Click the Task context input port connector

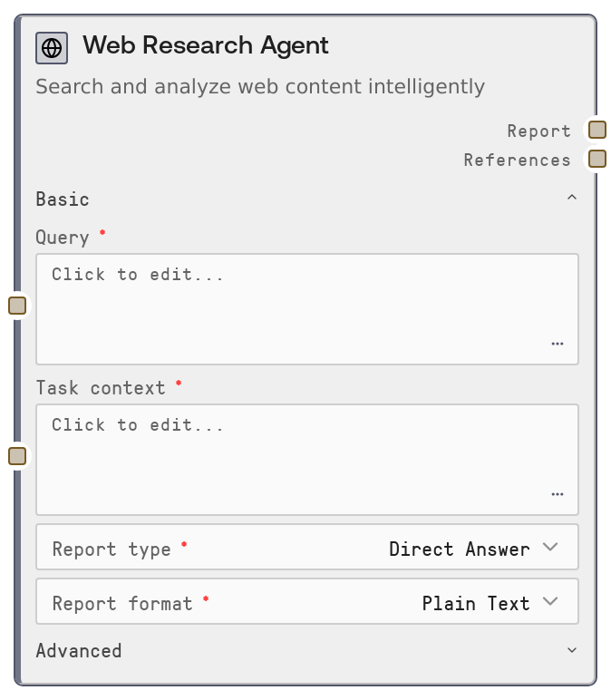[17, 456]
